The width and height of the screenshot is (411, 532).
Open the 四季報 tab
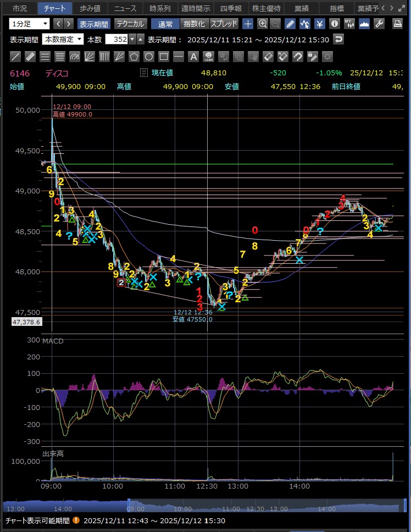pos(230,8)
